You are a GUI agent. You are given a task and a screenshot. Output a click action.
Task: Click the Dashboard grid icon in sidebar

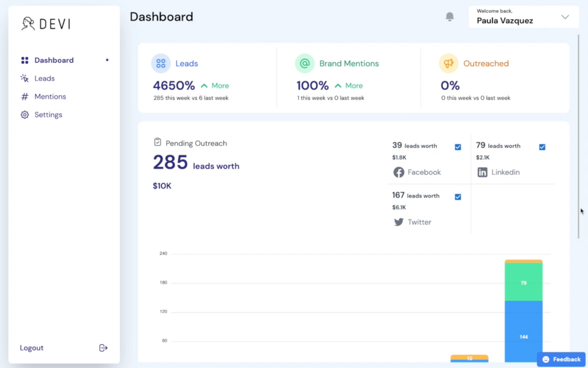click(x=25, y=60)
